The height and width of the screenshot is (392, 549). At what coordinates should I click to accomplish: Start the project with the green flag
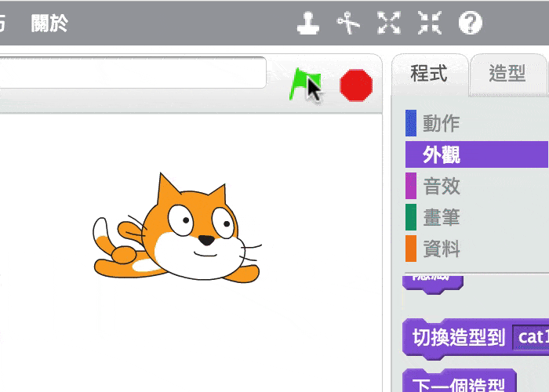click(304, 84)
